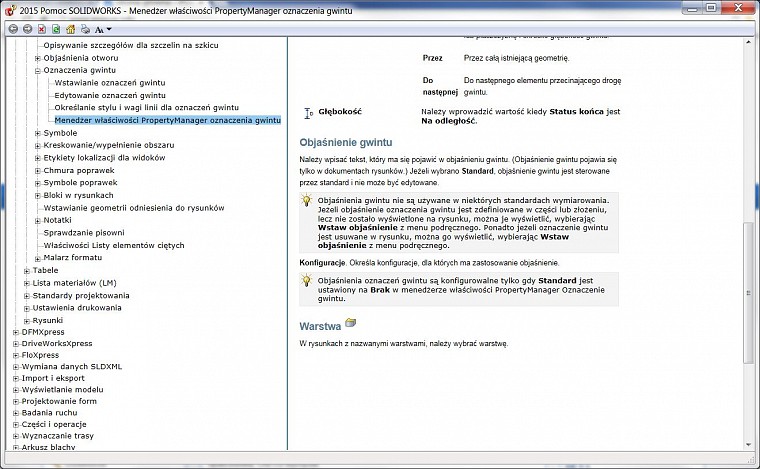
Task: Click the Głębokość depth icon
Action: point(308,113)
